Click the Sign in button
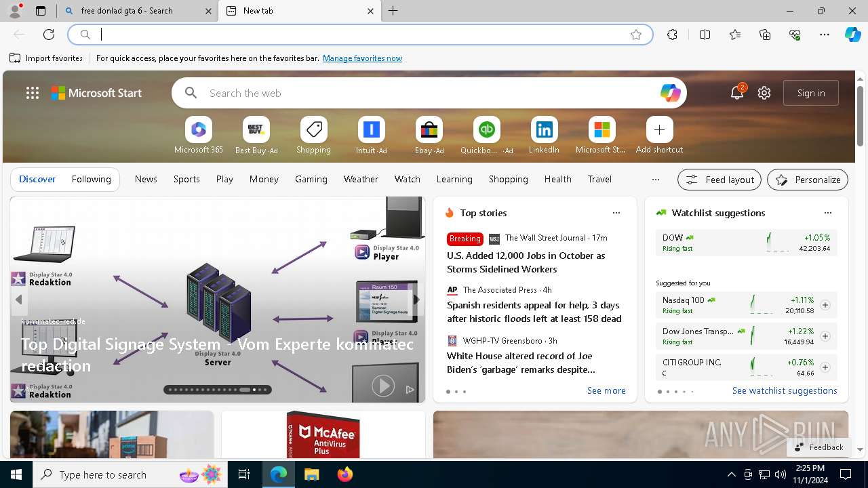This screenshot has width=868, height=488. click(x=811, y=93)
